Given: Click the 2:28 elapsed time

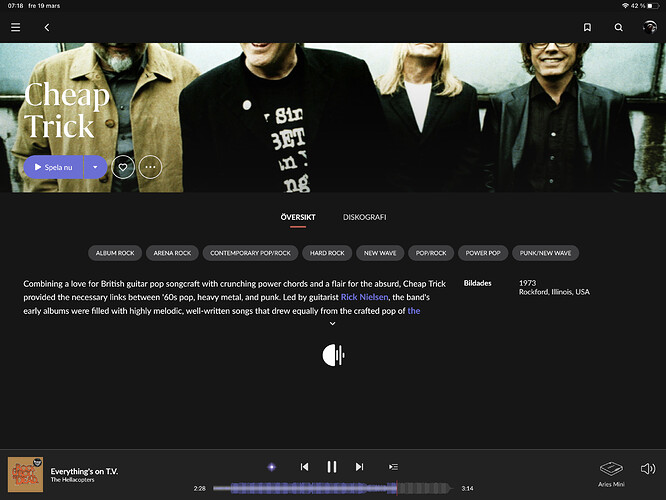Looking at the screenshot, I should tap(199, 489).
